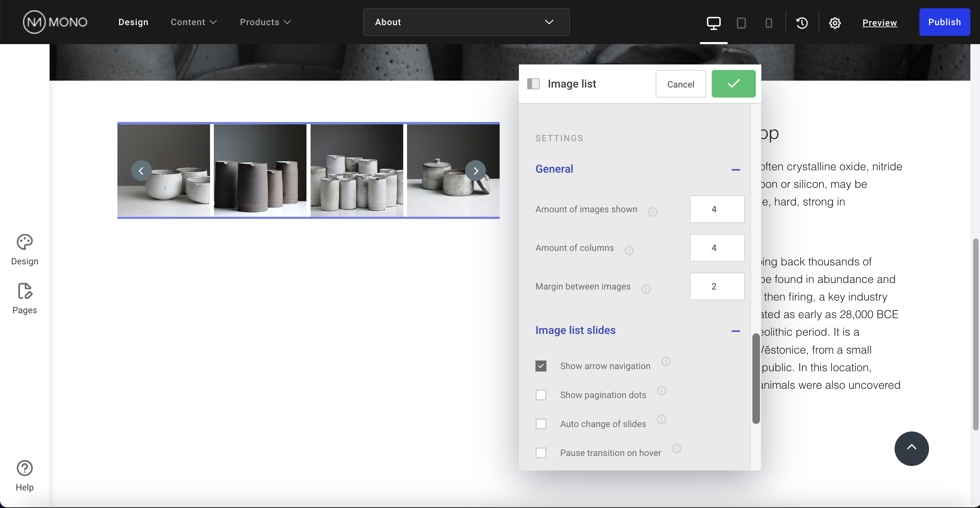Switch to mobile phone view icon
Screen dimensions: 980x508
tap(769, 23)
